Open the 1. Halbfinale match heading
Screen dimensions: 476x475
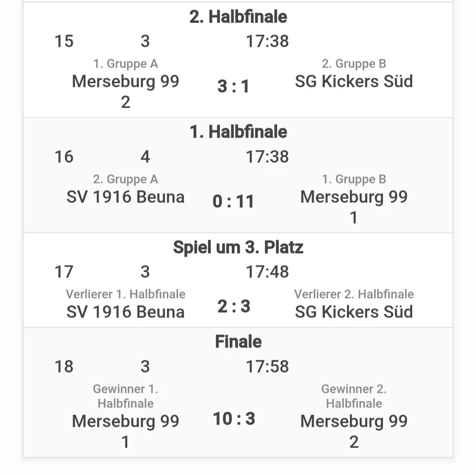click(x=238, y=132)
